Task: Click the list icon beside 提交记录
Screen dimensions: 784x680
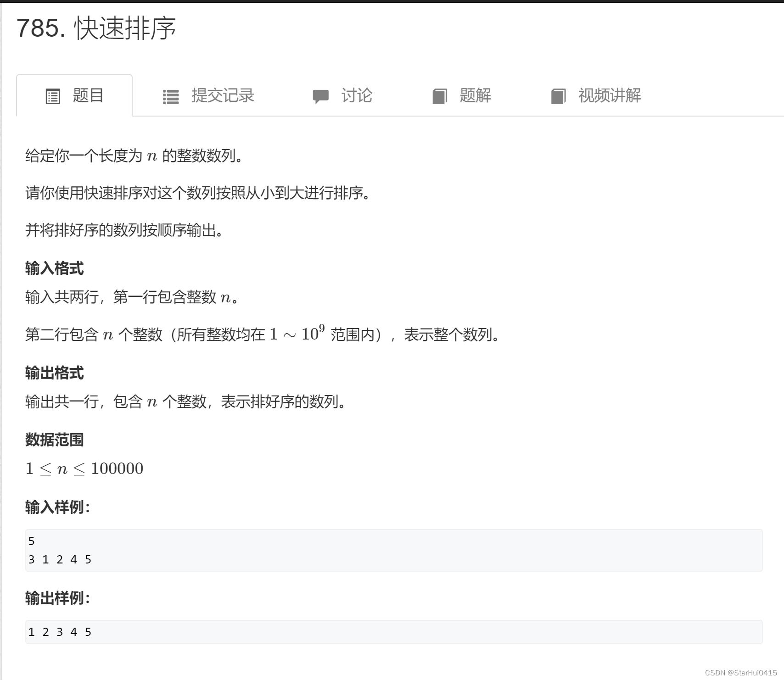Action: pyautogui.click(x=169, y=95)
